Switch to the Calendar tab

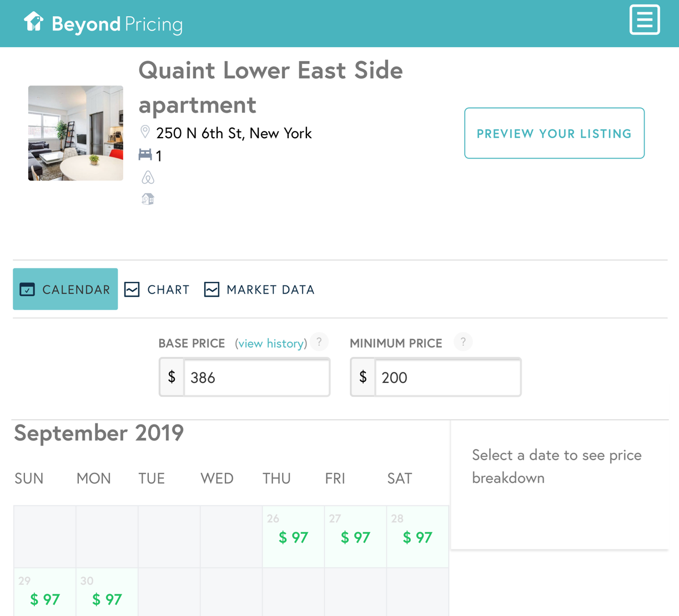tap(66, 290)
